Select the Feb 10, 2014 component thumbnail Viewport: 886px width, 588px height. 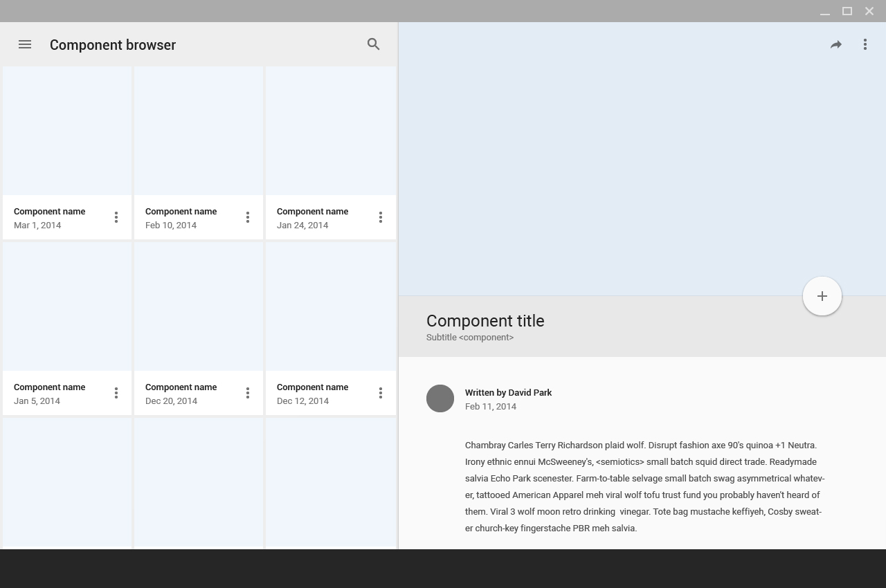(199, 131)
